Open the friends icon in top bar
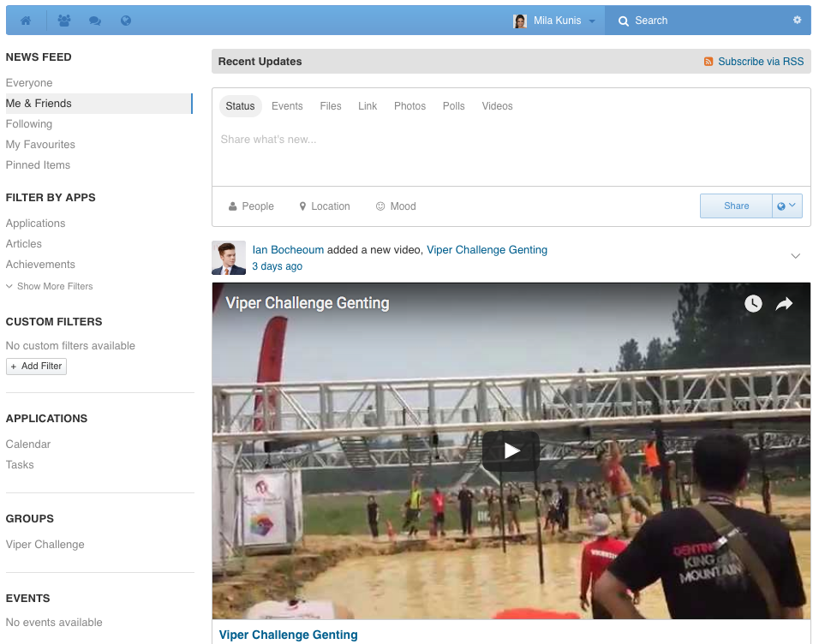Screen dimensions: 819x644 click(x=64, y=21)
